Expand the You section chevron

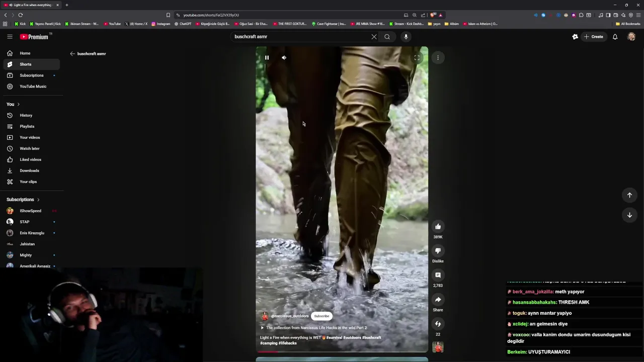19,105
